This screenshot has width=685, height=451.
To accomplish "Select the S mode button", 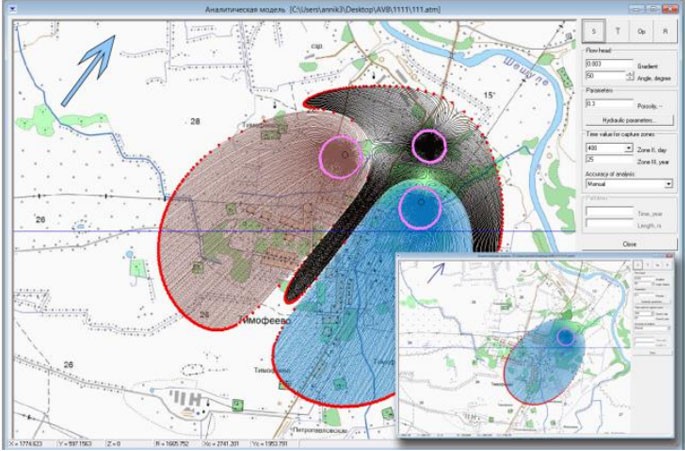I will click(595, 31).
